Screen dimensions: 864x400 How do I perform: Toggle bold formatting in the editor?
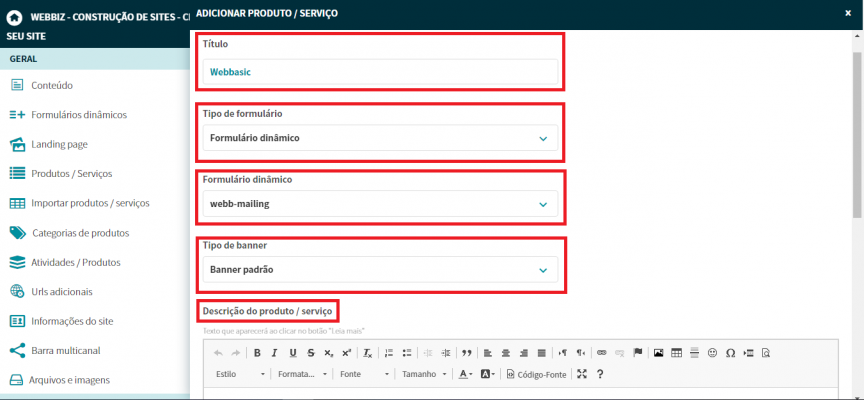click(x=257, y=353)
